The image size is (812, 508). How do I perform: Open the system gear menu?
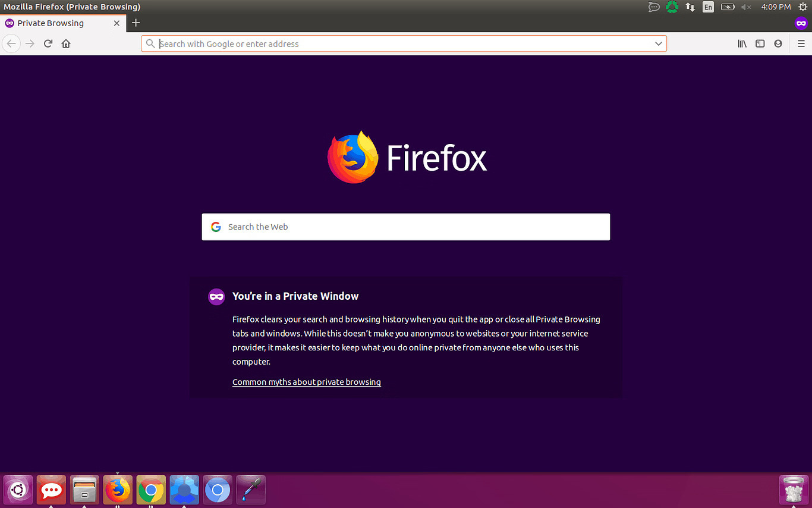point(802,7)
